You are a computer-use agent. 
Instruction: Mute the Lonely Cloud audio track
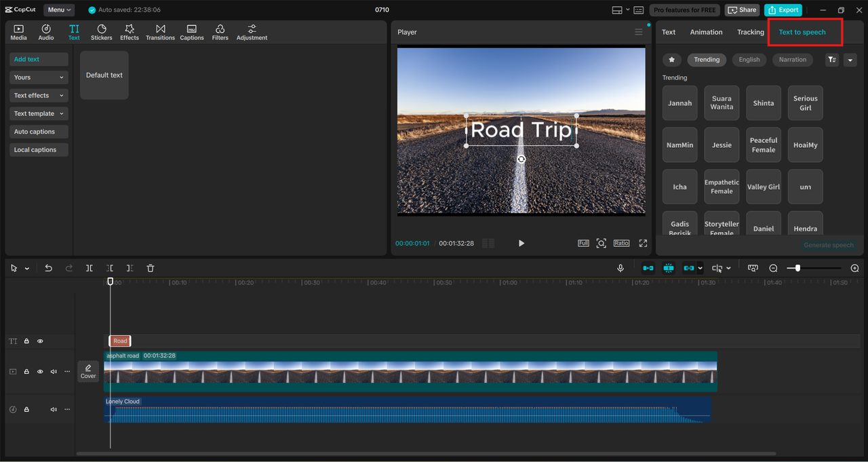[54, 410]
